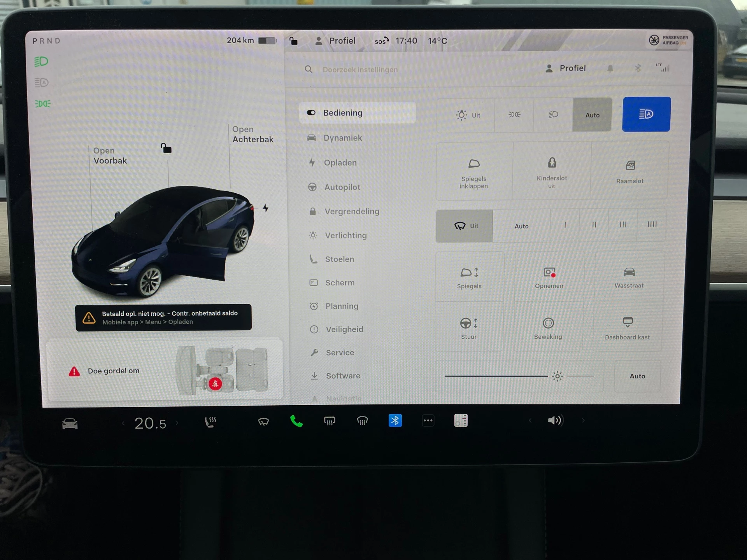The width and height of the screenshot is (747, 560).
Task: Tap the Doorzoek instellingen search field
Action: coord(360,70)
